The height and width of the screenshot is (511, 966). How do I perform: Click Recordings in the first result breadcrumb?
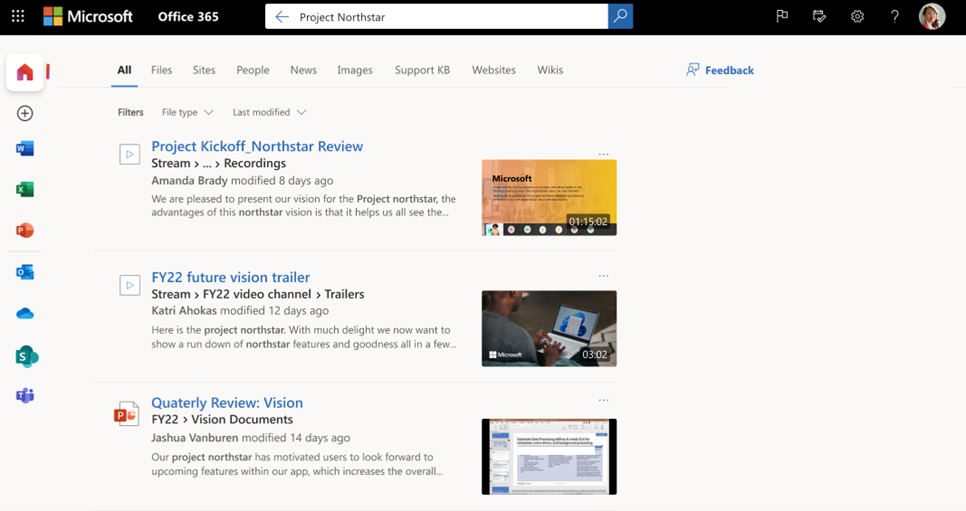click(254, 163)
